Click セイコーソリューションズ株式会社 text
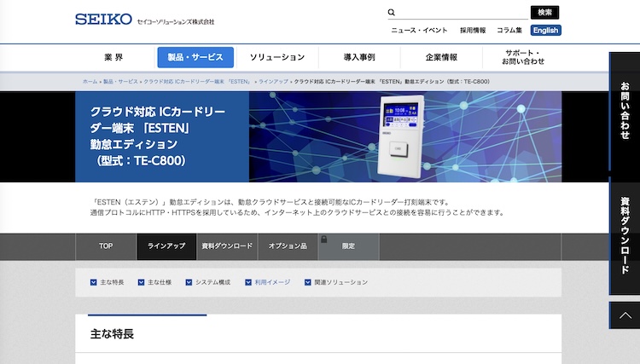Screen dimensions: 640x364 [x=176, y=21]
